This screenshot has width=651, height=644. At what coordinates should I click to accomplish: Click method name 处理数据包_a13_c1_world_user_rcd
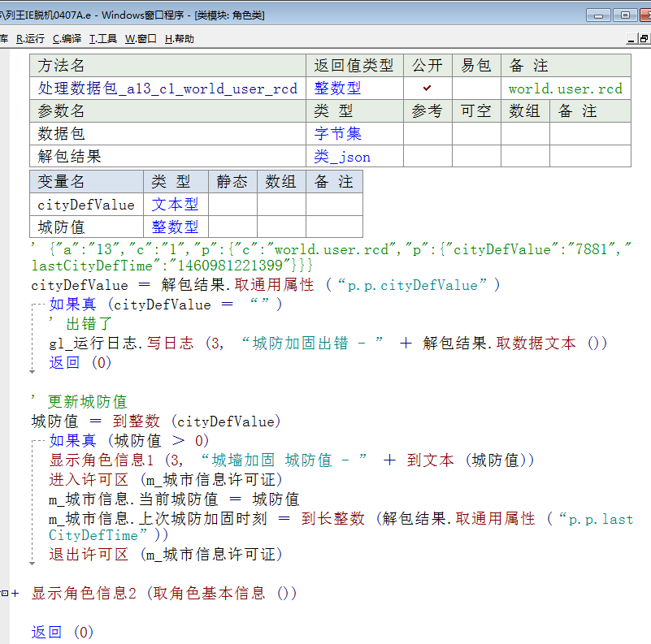(x=167, y=89)
